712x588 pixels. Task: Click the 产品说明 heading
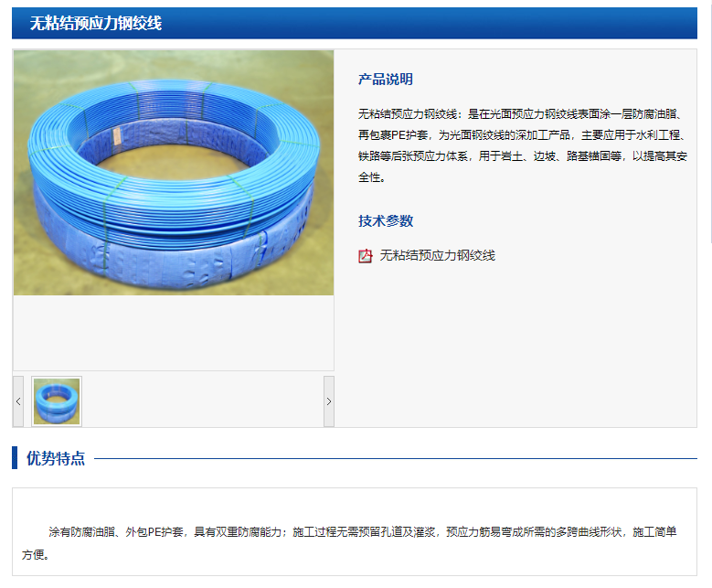tap(385, 80)
